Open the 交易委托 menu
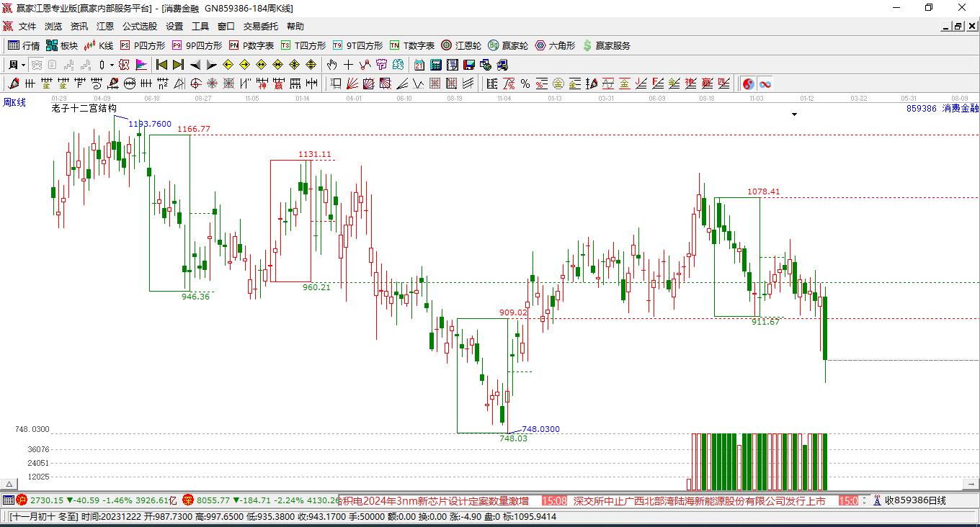The image size is (980, 527). pos(261,27)
